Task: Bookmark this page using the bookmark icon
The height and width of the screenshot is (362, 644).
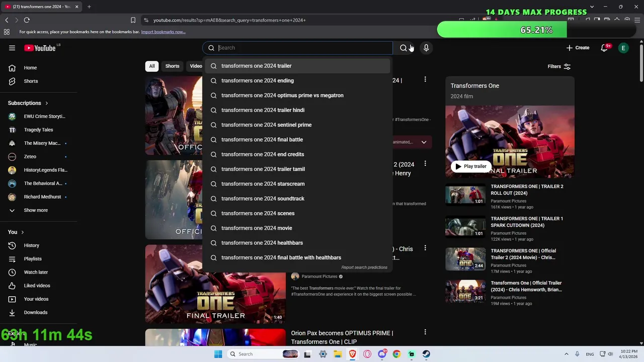Action: click(x=133, y=20)
